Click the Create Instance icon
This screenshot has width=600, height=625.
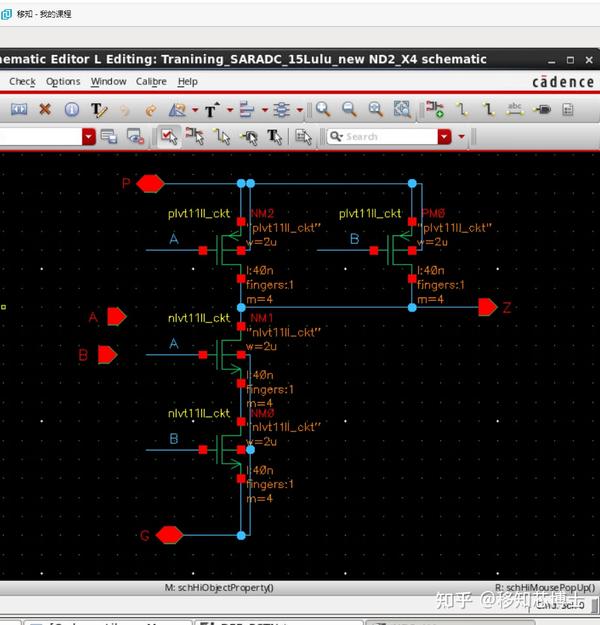(x=435, y=109)
